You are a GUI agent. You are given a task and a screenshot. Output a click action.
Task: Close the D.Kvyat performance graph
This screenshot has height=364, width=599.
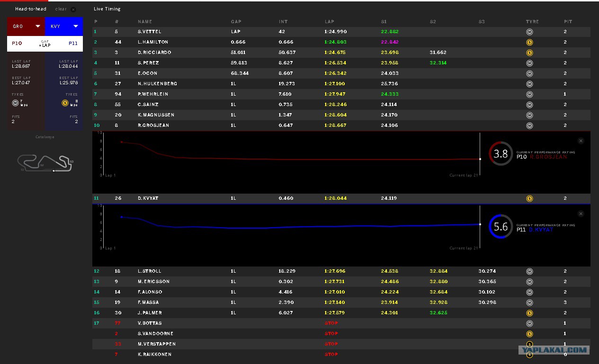[581, 213]
